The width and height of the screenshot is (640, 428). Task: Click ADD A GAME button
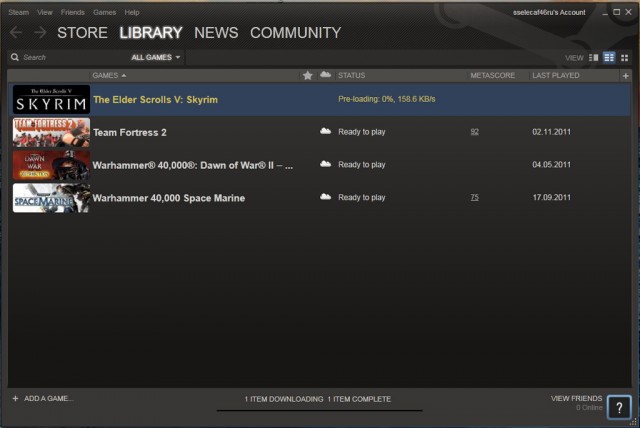pyautogui.click(x=49, y=398)
